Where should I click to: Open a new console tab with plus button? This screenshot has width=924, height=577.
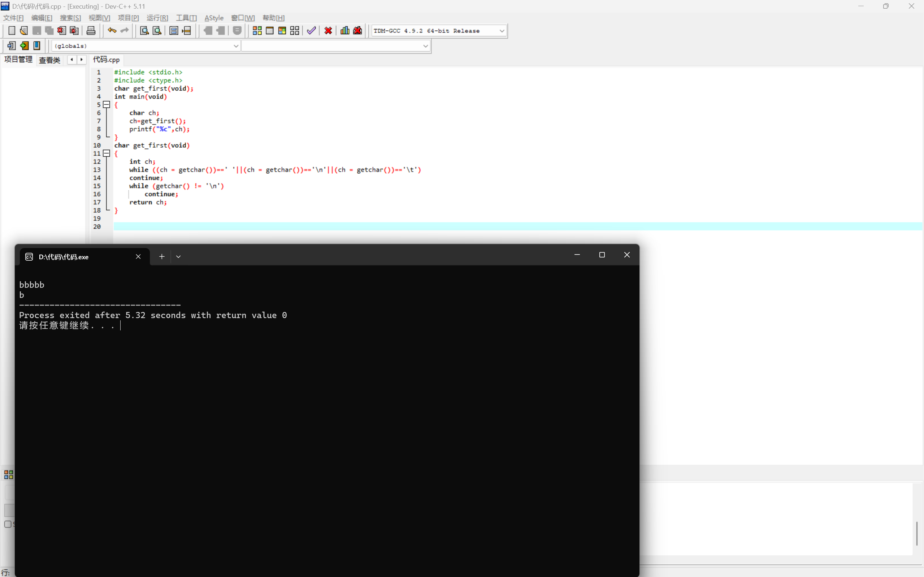click(x=162, y=257)
